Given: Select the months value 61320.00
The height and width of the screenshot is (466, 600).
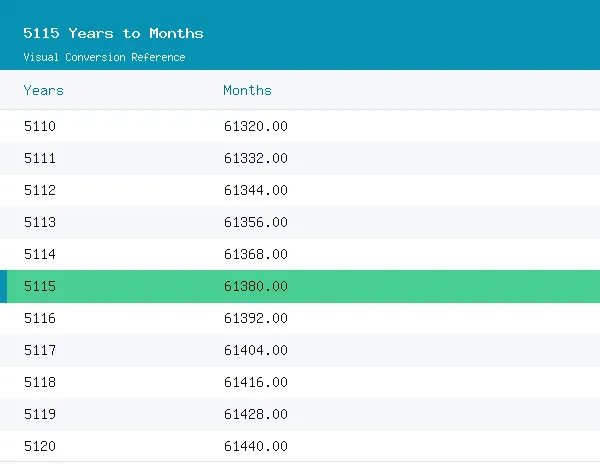Looking at the screenshot, I should [x=256, y=126].
